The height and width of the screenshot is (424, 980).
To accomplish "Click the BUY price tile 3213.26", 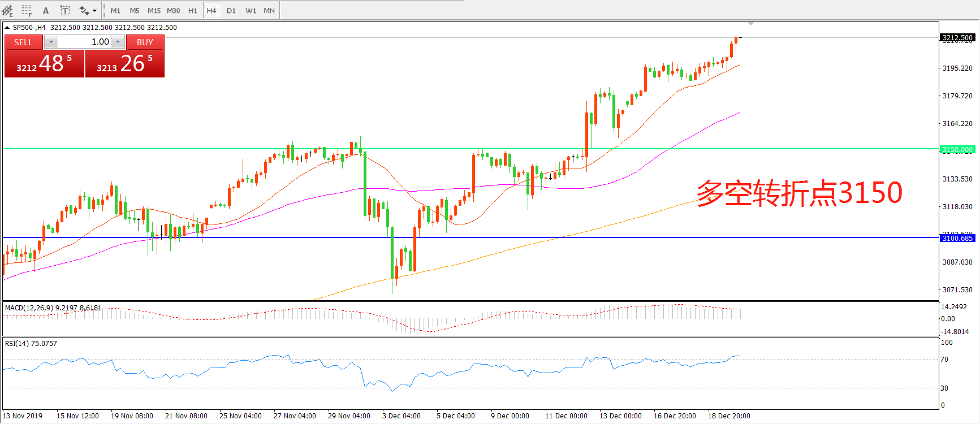I will click(124, 63).
